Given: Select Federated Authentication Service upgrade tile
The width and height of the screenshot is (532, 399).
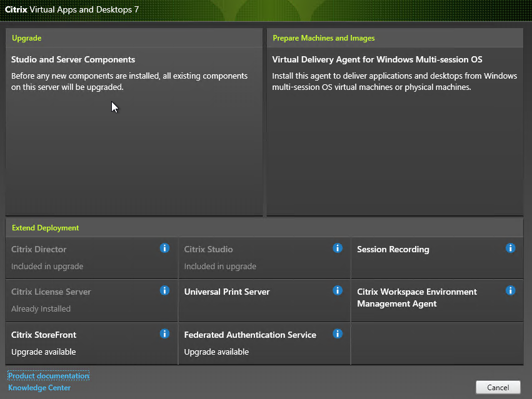Looking at the screenshot, I should click(264, 344).
